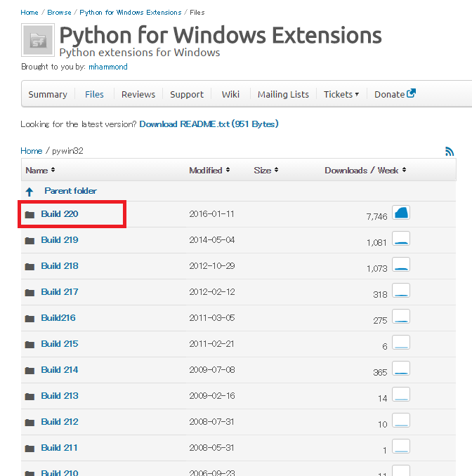The height and width of the screenshot is (476, 472).
Task: Open the Build 220 folder link
Action: coord(60,214)
